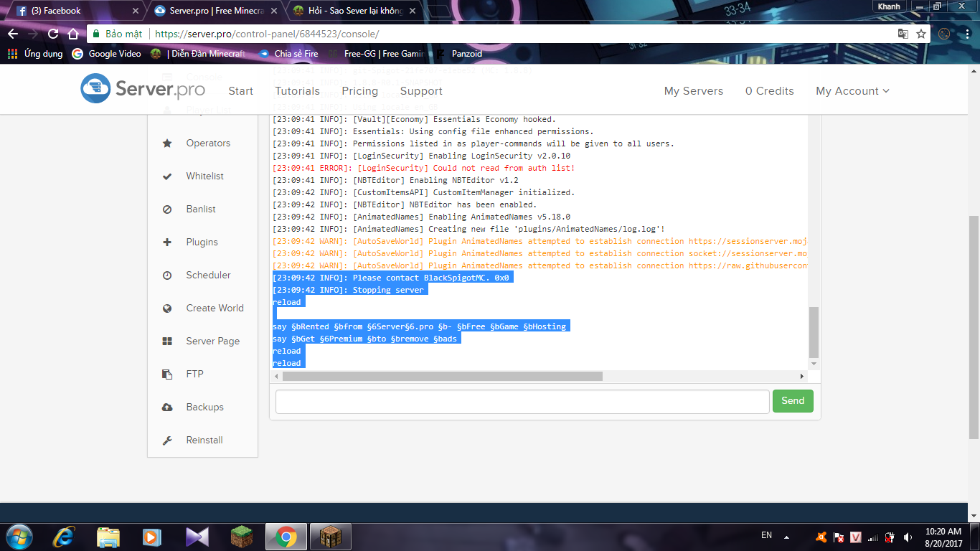
Task: Open the Tutorials navigation item
Action: [x=298, y=91]
